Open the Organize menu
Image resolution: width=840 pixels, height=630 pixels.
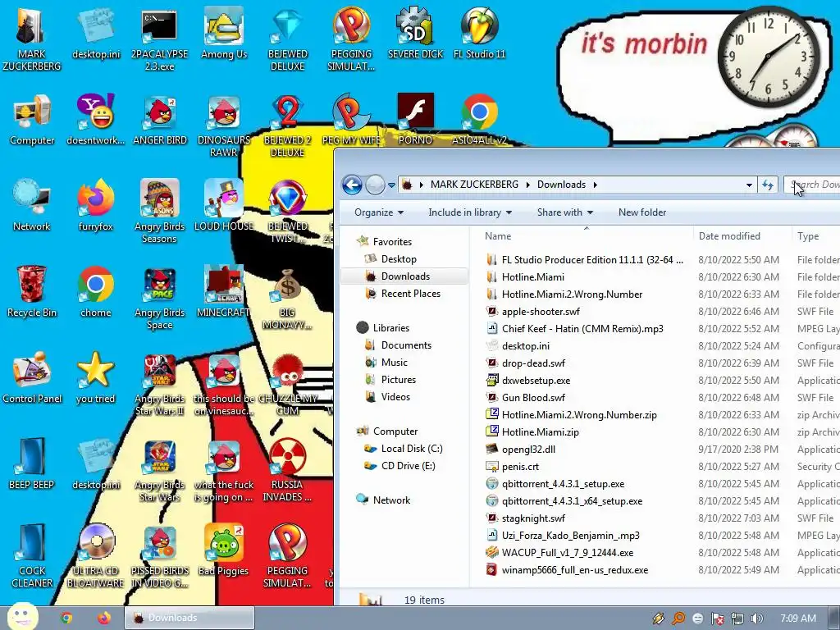379,212
